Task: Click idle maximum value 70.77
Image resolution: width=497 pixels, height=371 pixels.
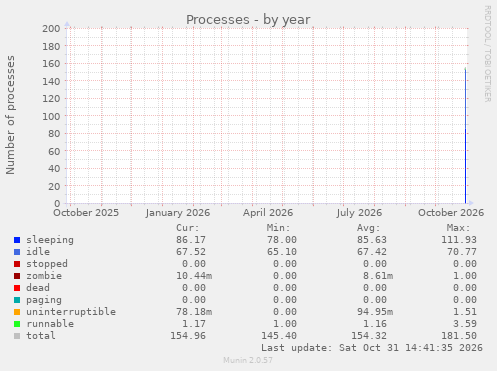Action: click(x=462, y=252)
